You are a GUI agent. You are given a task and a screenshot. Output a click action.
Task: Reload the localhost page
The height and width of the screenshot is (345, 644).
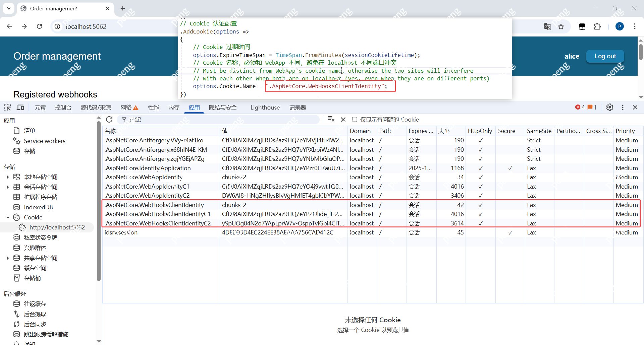(39, 26)
